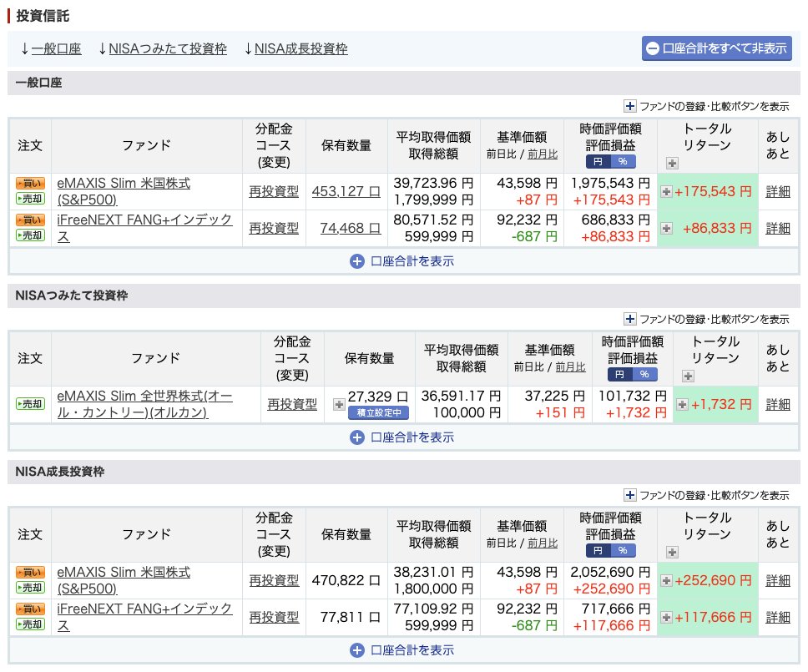Switch to % display in NISAつみたて table
The image size is (808, 672).
(x=644, y=374)
